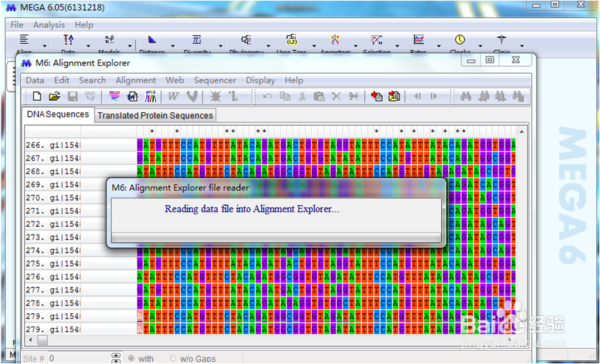Select the 'w/o Gaps' radio button
This screenshot has height=364, width=600.
click(173, 358)
